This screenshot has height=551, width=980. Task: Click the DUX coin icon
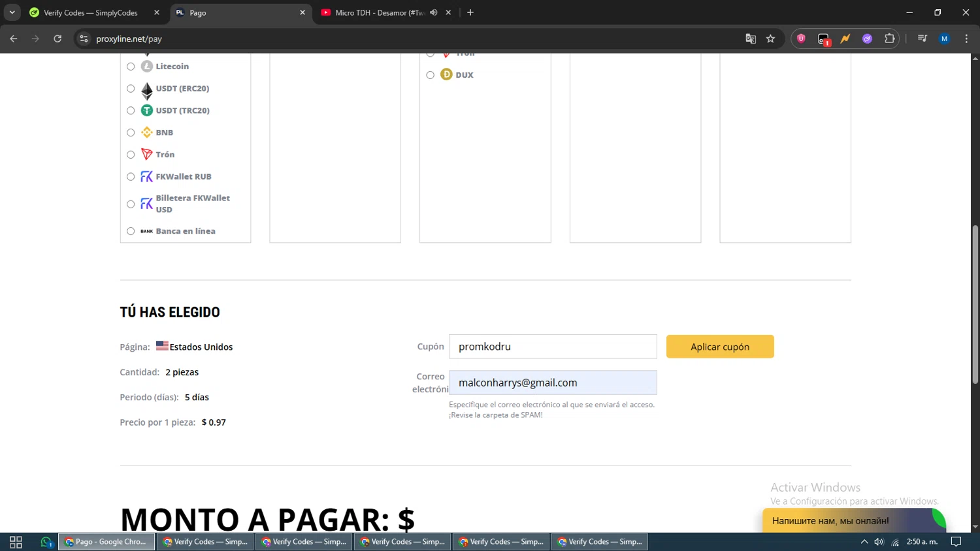tap(446, 74)
